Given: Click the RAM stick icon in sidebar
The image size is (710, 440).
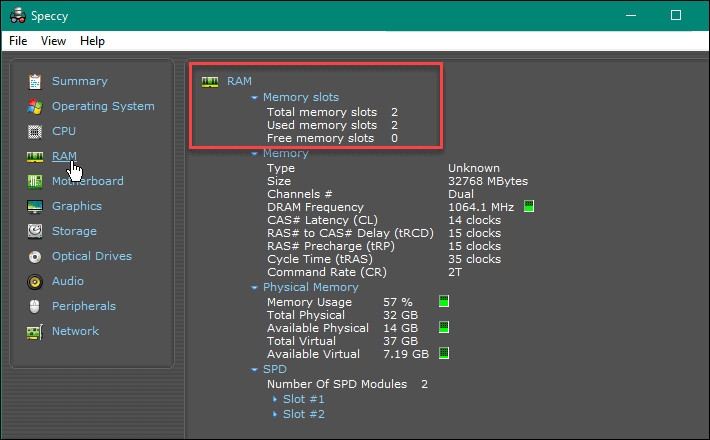Looking at the screenshot, I should (x=35, y=157).
